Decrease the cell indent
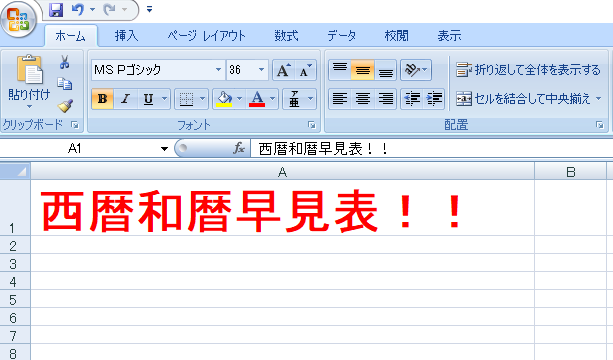 point(412,99)
